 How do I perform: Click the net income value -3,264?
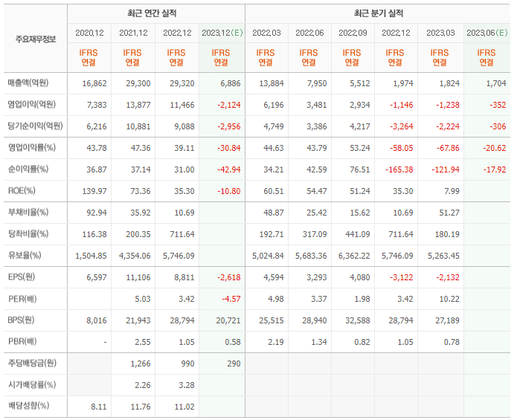(401, 126)
